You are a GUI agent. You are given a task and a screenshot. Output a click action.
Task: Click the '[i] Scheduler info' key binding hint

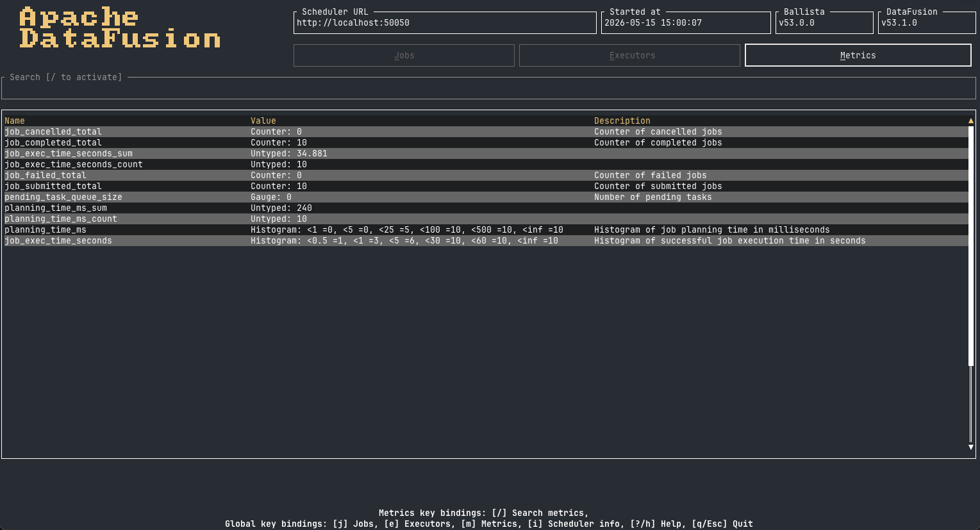pos(574,524)
